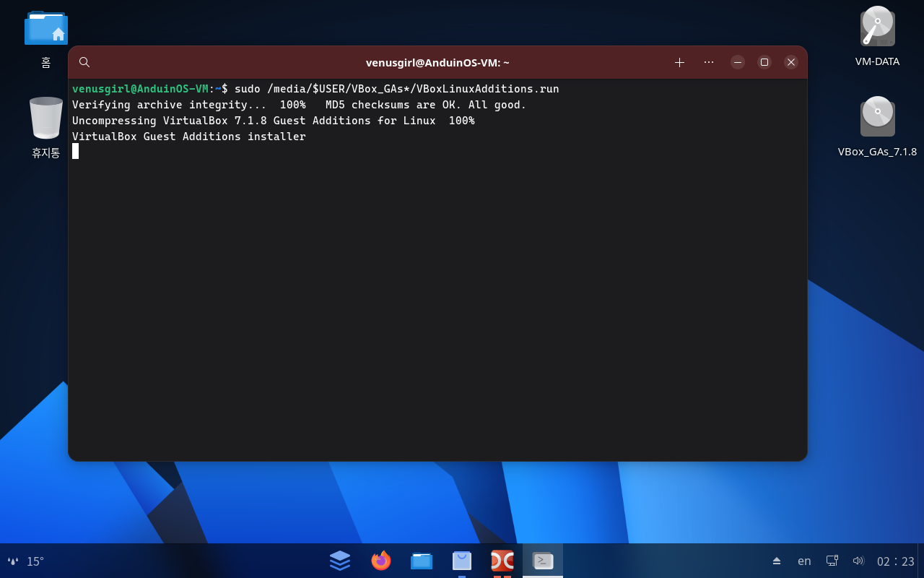Click the 홈 label text
This screenshot has height=578, width=924.
click(x=46, y=63)
